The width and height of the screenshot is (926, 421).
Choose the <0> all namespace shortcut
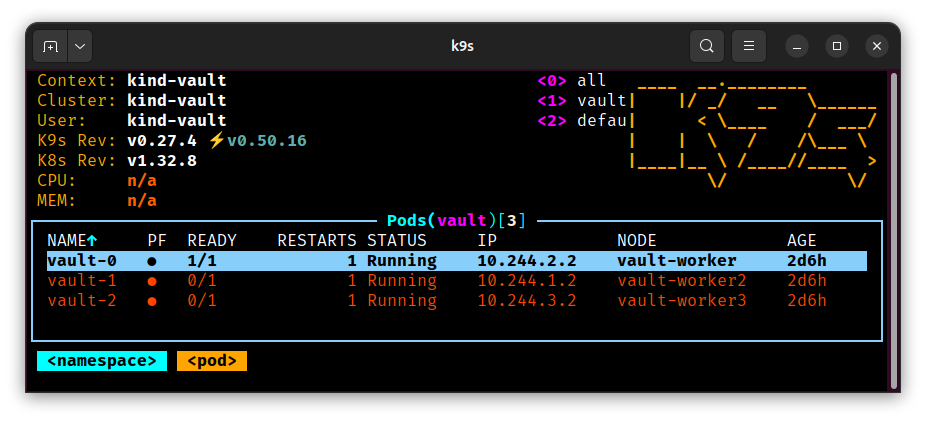click(572, 81)
